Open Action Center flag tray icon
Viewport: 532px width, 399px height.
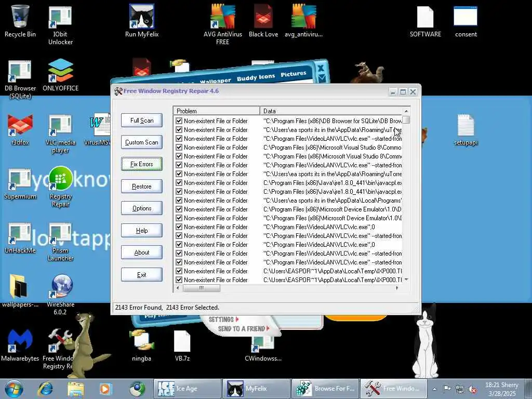(447, 389)
